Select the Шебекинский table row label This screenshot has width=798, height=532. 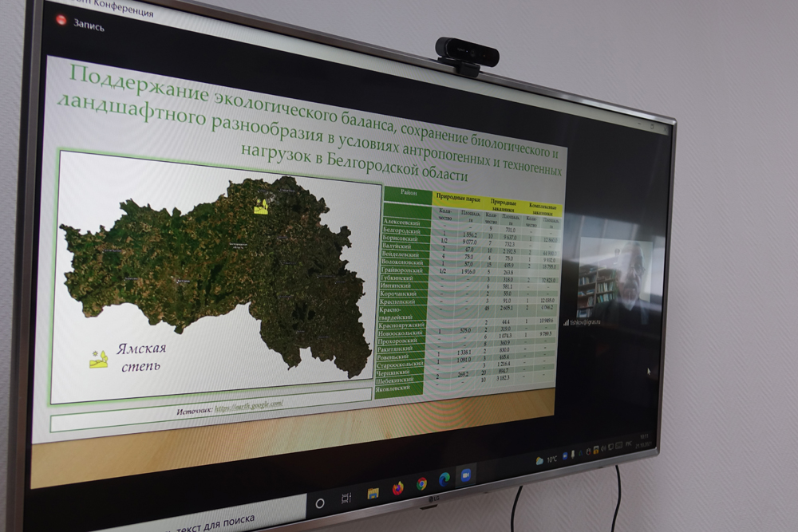[x=395, y=380]
